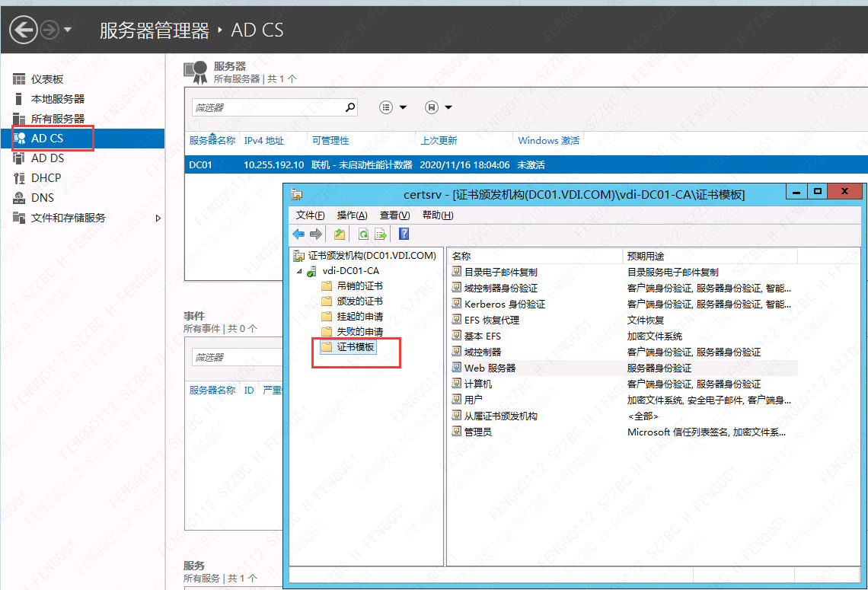Sort events by ID column

click(x=249, y=391)
